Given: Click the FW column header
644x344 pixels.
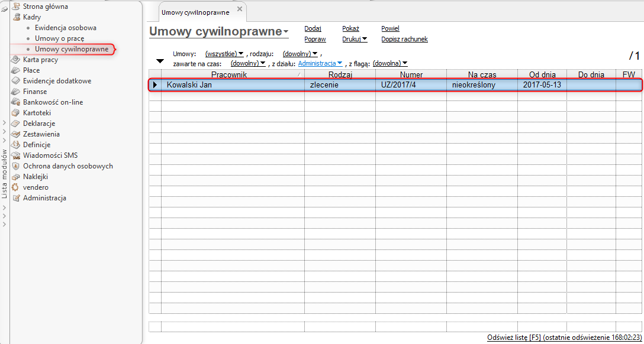Looking at the screenshot, I should [x=629, y=74].
